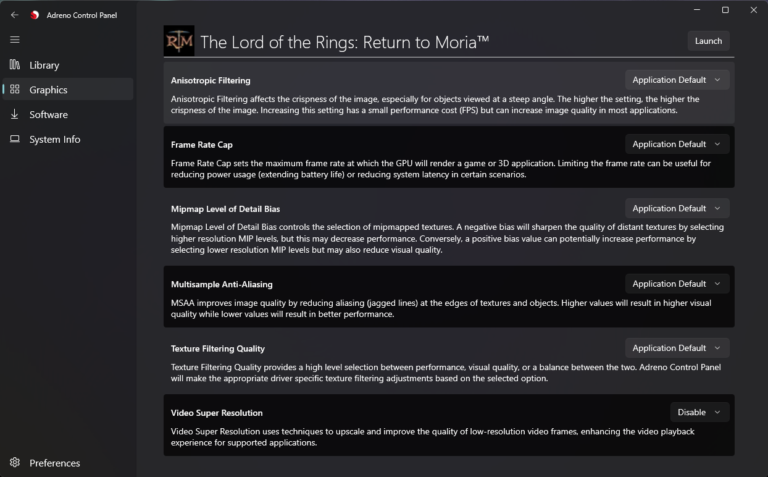The height and width of the screenshot is (477, 768).
Task: Go to the Software section
Action: [48, 115]
